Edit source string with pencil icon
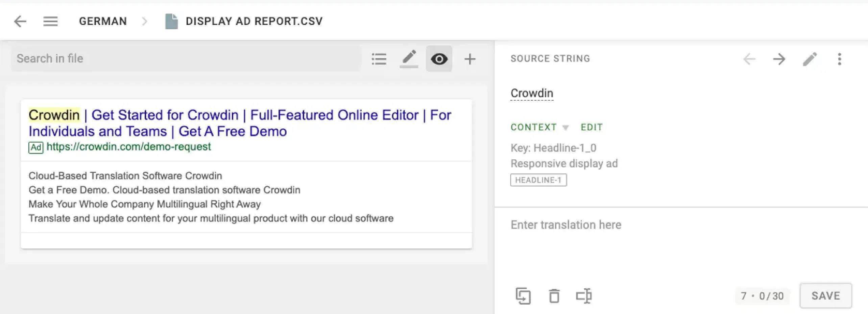This screenshot has height=314, width=868. pos(810,59)
